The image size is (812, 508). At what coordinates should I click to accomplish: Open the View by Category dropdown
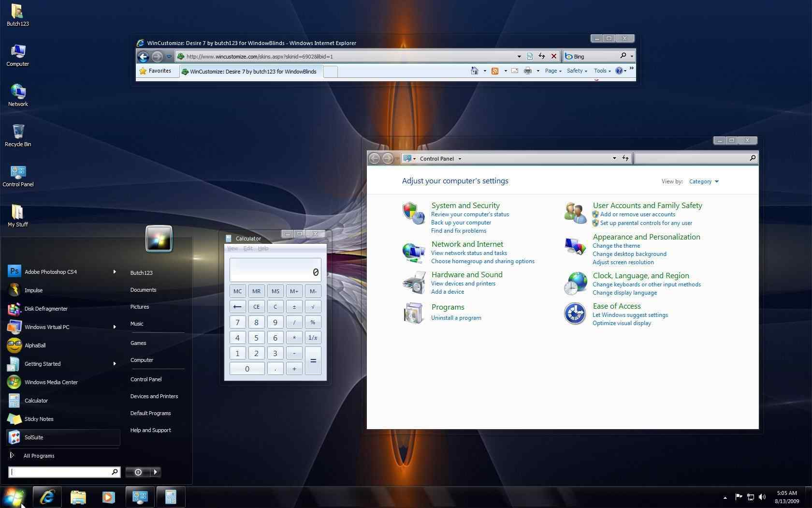[x=704, y=181]
